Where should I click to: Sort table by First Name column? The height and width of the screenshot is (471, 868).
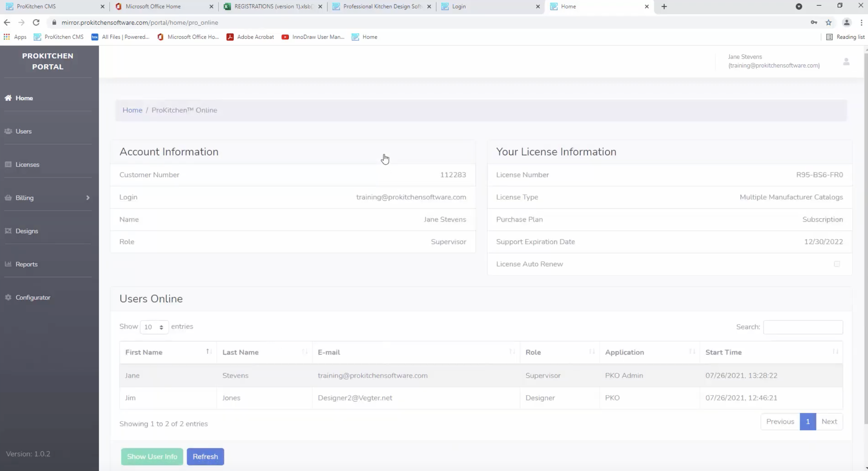tap(168, 352)
